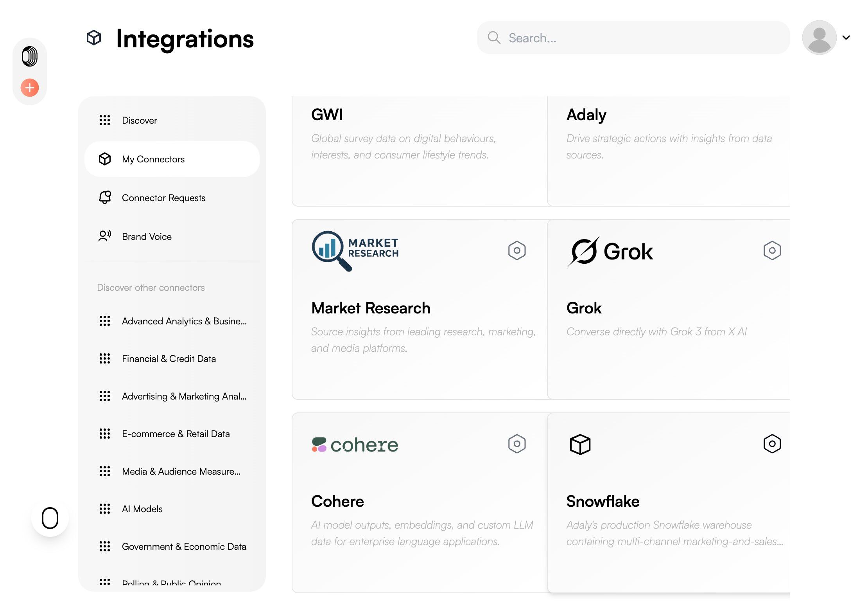Open the GWI connector card
Image resolution: width=868 pixels, height=612 pixels.
point(419,151)
